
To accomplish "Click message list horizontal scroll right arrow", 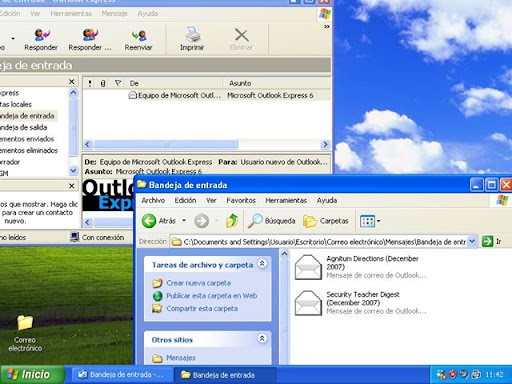I will pos(325,144).
